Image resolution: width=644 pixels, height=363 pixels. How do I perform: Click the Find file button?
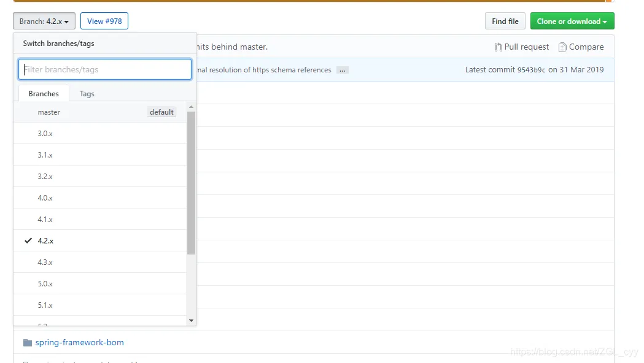tap(505, 21)
